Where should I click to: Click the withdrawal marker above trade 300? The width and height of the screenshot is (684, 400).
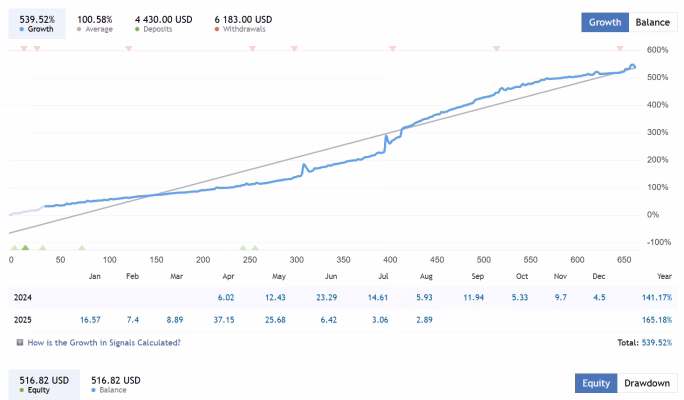click(294, 48)
